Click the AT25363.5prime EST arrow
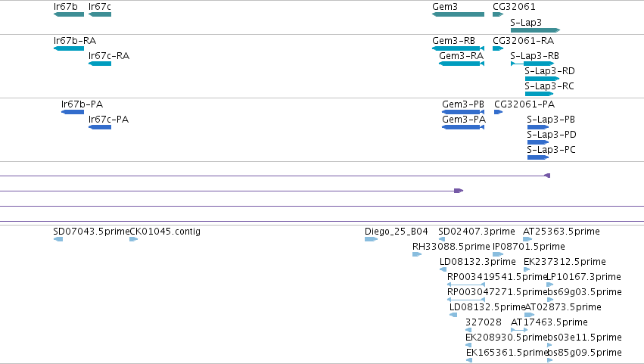This screenshot has height=364, width=644. [527, 239]
